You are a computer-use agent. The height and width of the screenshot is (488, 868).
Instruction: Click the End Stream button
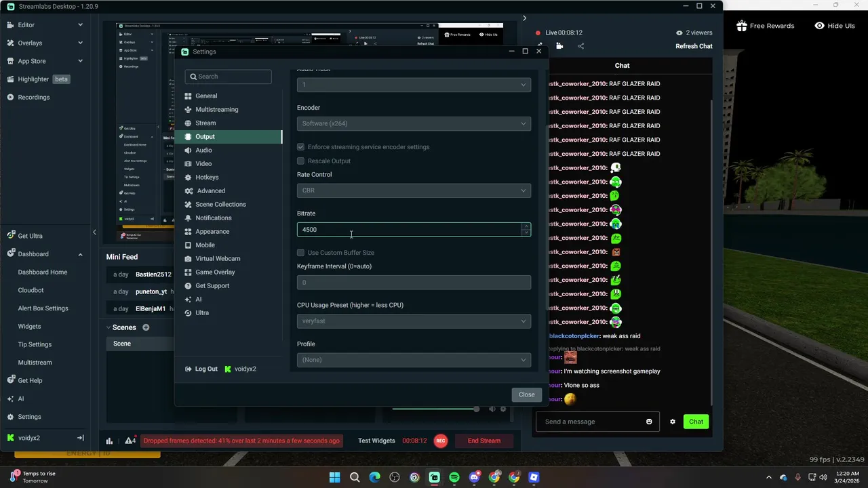click(484, 441)
